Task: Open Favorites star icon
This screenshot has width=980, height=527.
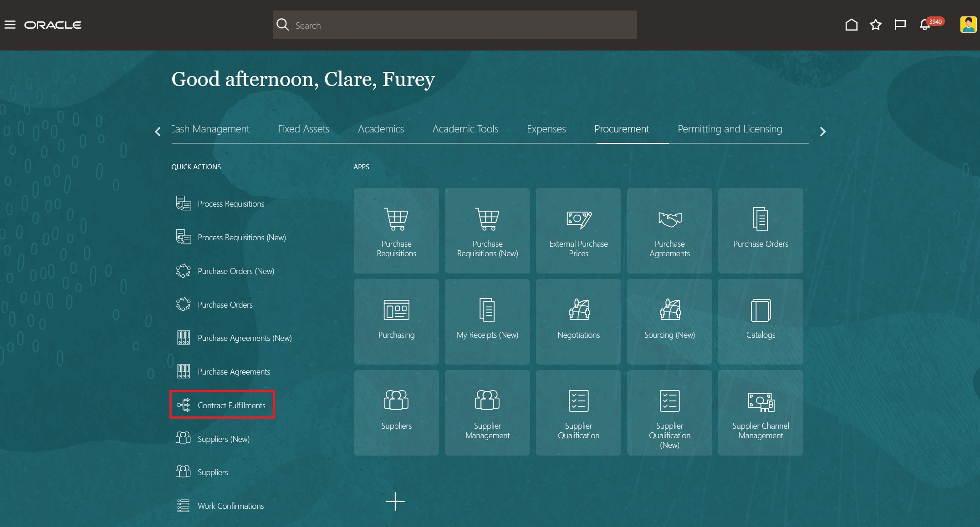Action: (x=876, y=25)
